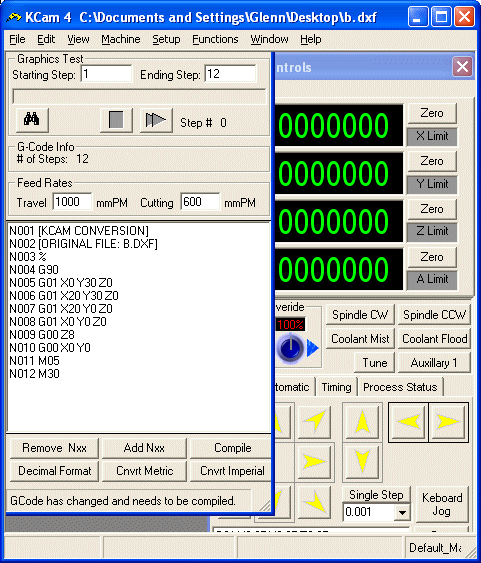Click the 100% override display
The image size is (481, 563).
(x=290, y=325)
